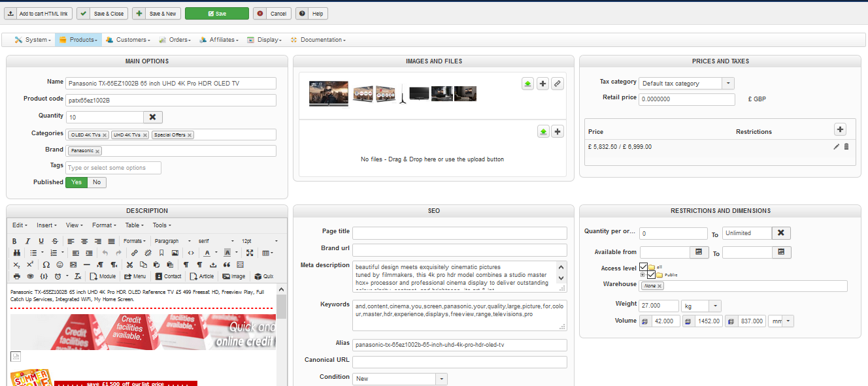Screen dimensions: 868x386
Task: Insert special character Omega icon
Action: [x=46, y=265]
